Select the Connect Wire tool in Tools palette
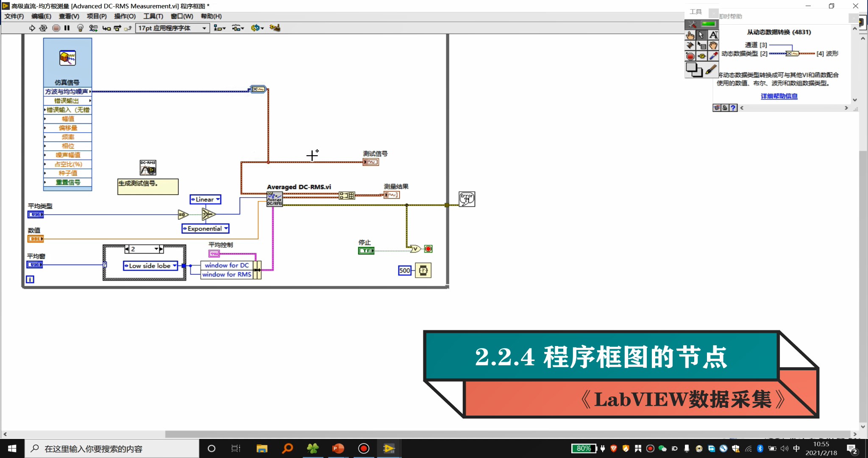The image size is (868, 458). 690,45
